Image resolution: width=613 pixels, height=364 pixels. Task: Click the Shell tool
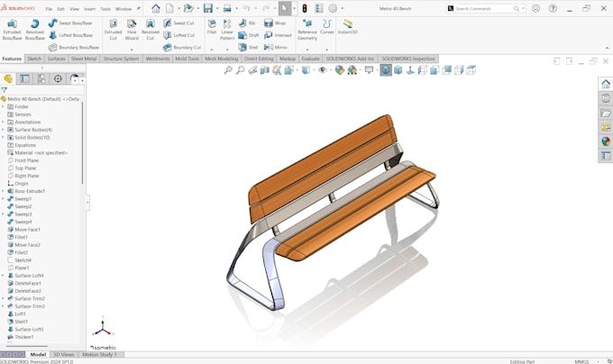point(248,47)
